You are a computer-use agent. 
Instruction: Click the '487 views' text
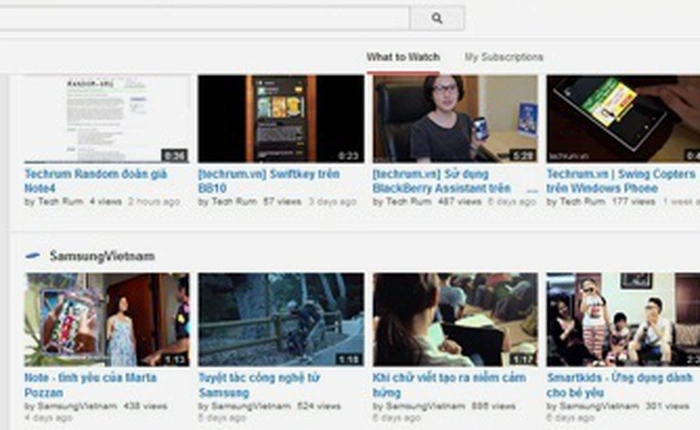459,202
